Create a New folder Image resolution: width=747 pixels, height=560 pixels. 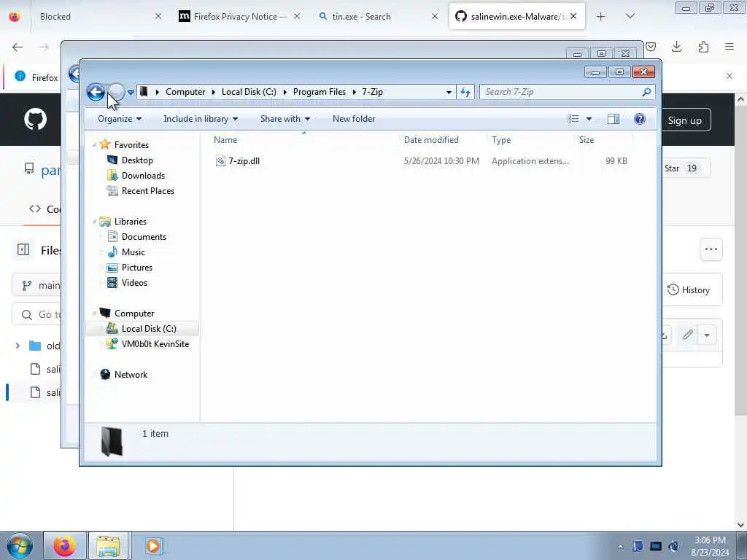[354, 119]
